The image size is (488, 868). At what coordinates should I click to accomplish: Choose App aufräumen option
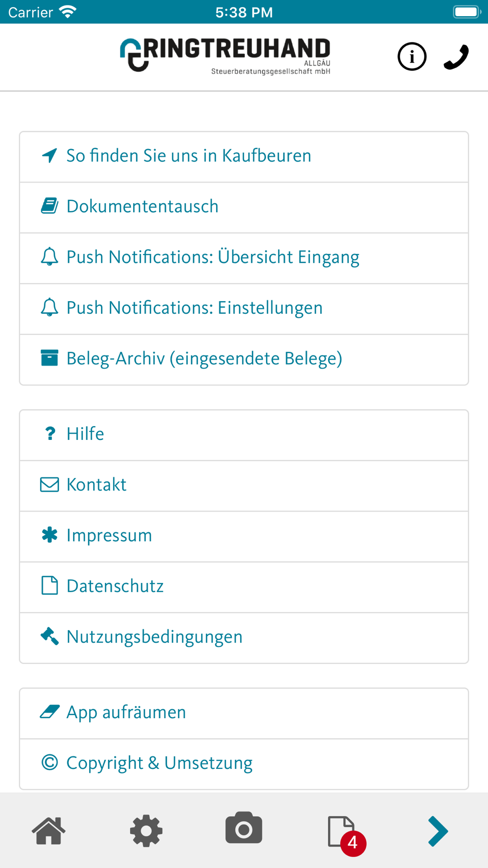click(x=244, y=713)
